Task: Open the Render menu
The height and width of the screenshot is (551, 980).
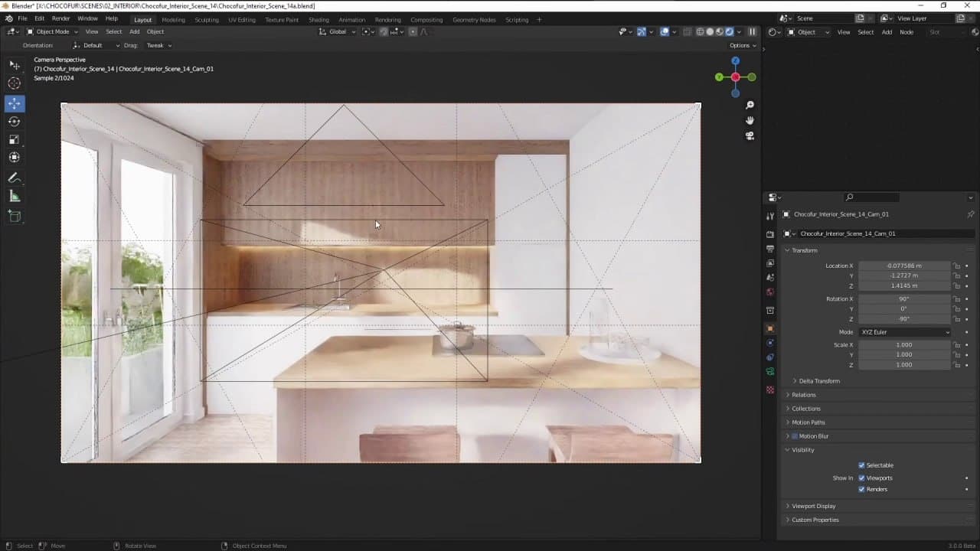Action: (x=61, y=18)
